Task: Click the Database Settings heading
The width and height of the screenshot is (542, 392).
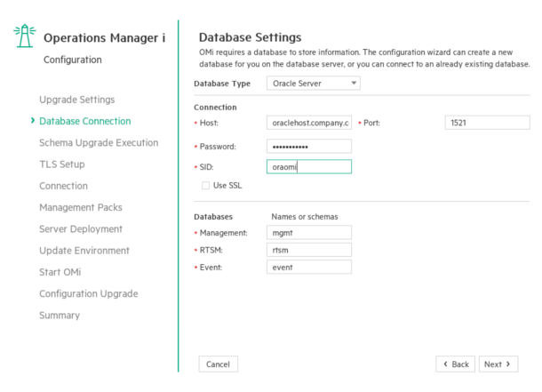Action: coord(250,37)
